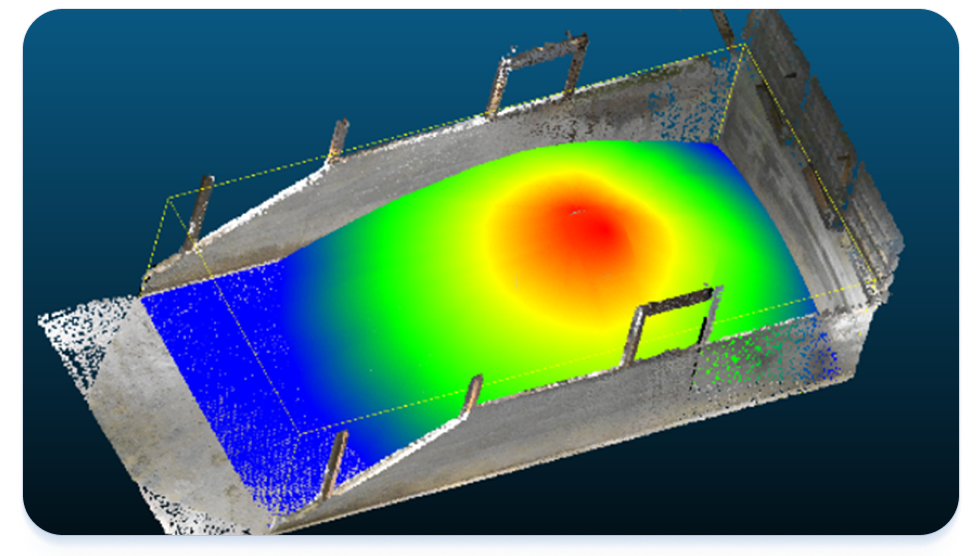Select the tall post at the top right corner
980x556 pixels.
(725, 32)
